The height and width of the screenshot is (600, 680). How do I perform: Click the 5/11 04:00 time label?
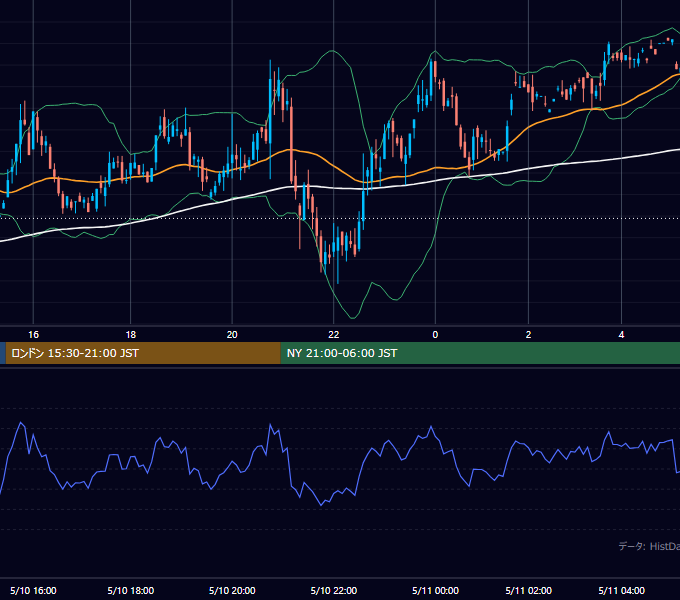[x=621, y=590]
